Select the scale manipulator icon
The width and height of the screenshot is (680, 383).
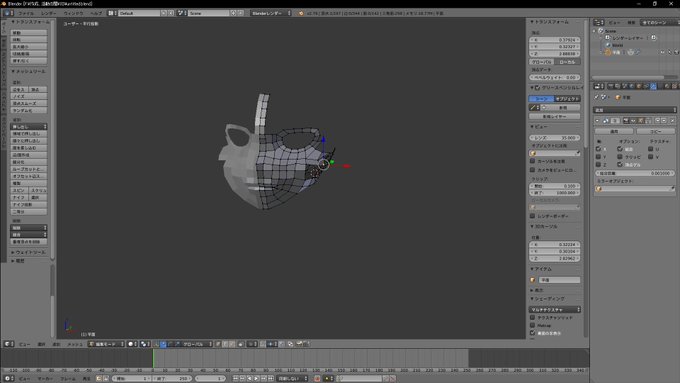[x=177, y=344]
